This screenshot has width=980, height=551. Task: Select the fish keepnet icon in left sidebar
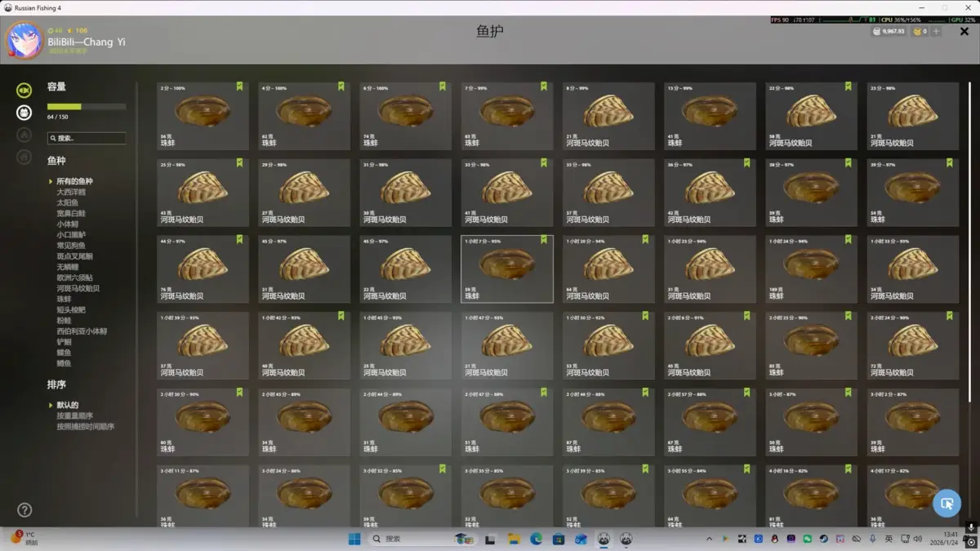(x=24, y=90)
